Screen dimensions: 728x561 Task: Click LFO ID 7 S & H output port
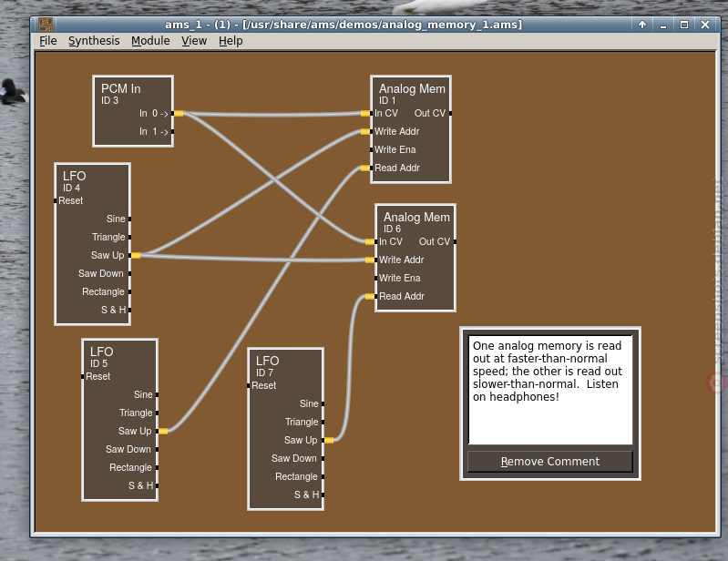(x=323, y=495)
